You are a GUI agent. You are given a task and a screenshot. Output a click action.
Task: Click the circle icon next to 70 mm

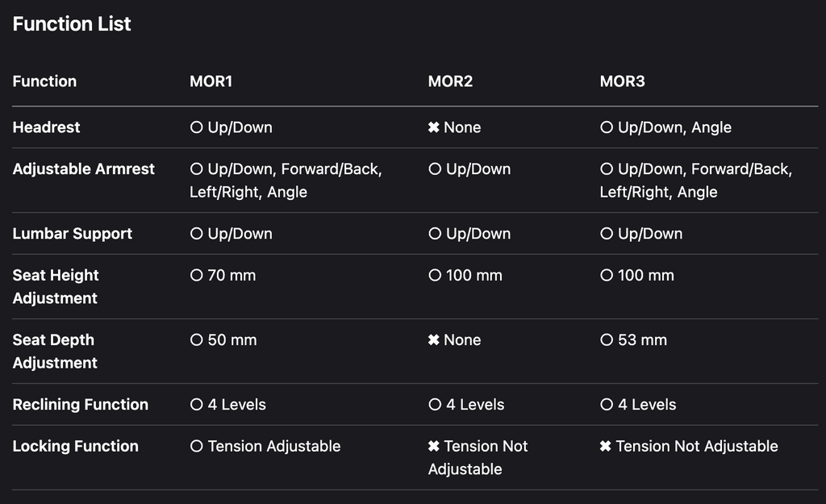[x=197, y=276]
